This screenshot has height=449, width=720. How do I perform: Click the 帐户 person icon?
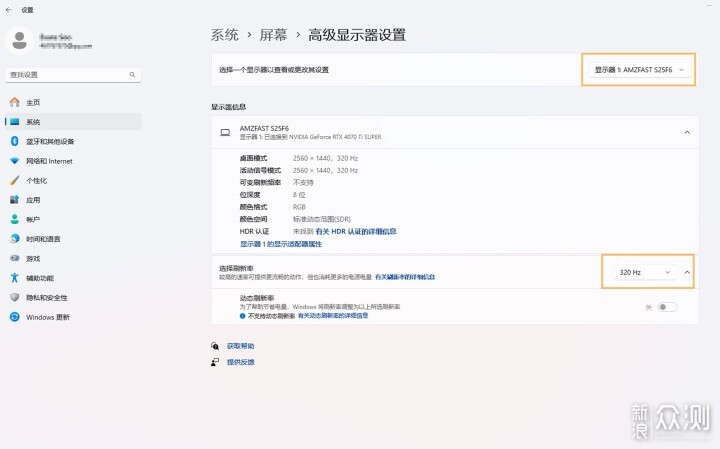point(15,219)
